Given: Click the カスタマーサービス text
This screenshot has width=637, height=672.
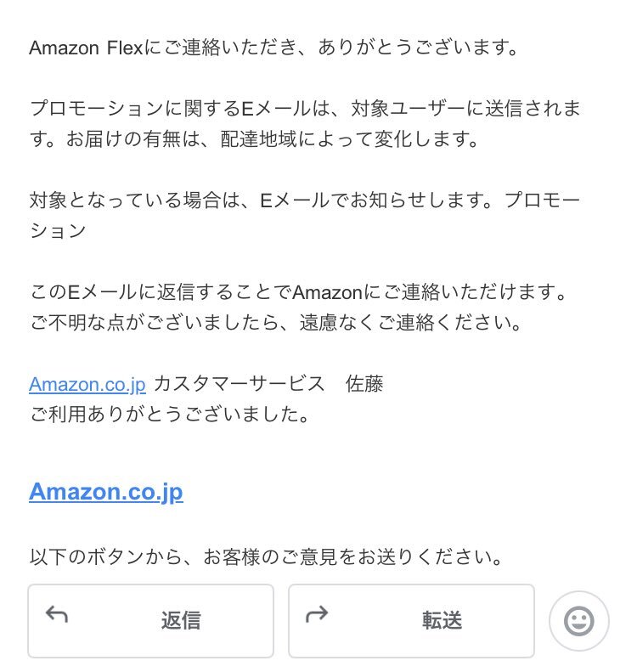Looking at the screenshot, I should click(x=239, y=384).
